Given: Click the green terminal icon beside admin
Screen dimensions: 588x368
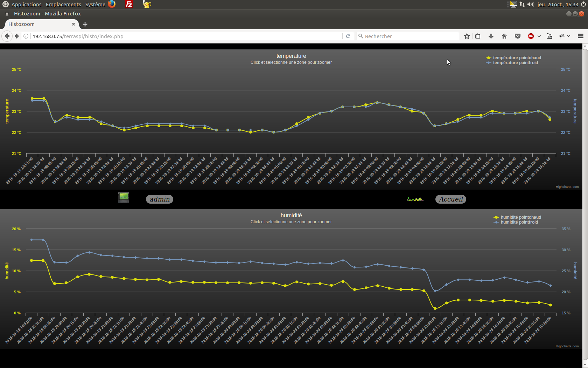Looking at the screenshot, I should pos(124,198).
